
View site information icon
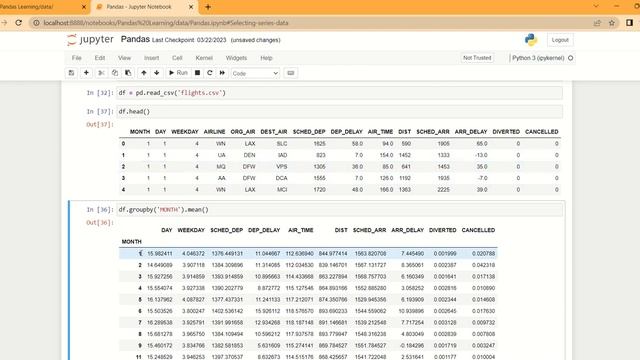click(x=36, y=23)
